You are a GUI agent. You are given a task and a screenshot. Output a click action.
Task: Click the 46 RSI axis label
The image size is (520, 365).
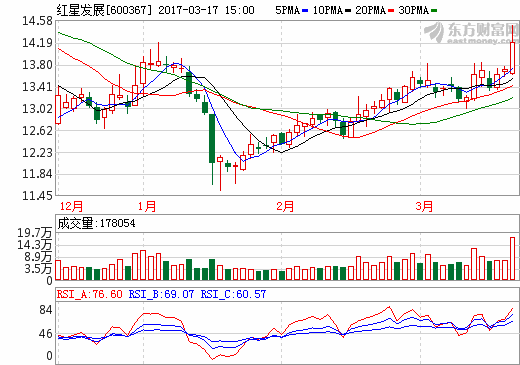click(46, 334)
